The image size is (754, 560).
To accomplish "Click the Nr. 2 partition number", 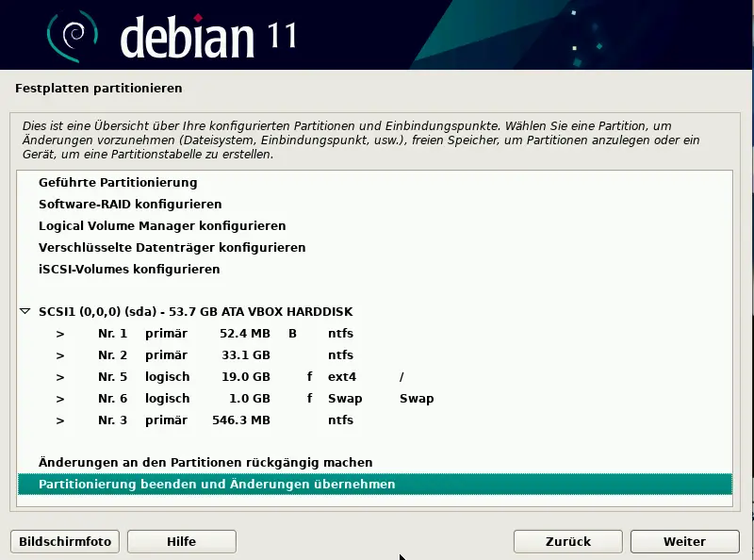I will click(112, 355).
